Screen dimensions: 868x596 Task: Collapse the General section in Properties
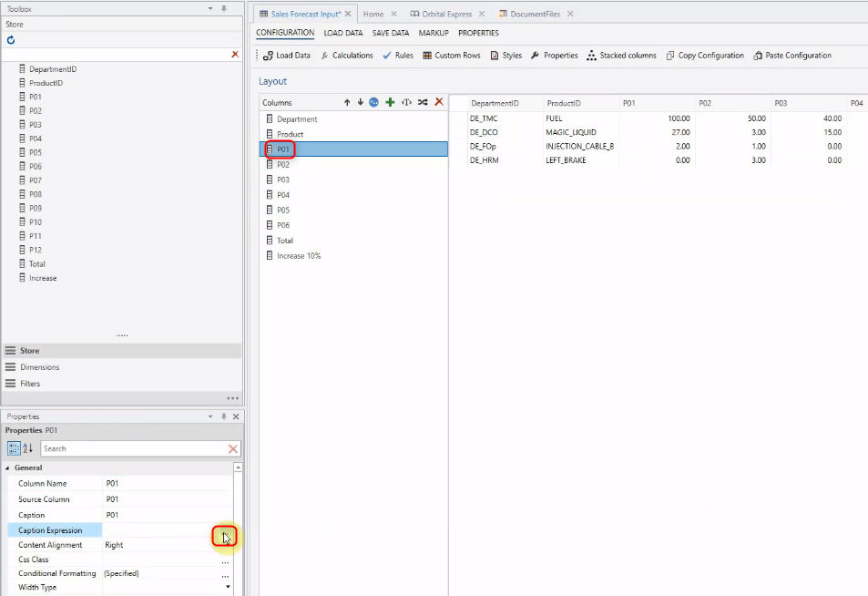[7, 467]
